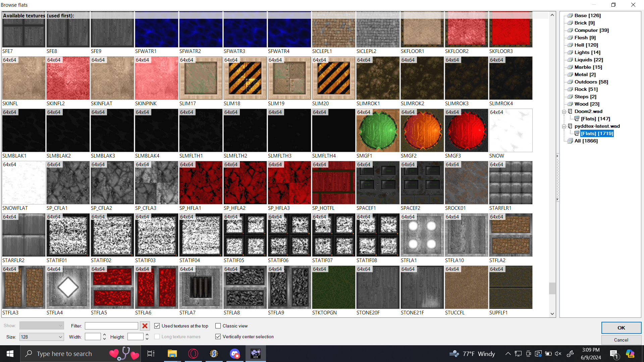Increase Width with the up stepper

coord(104,335)
